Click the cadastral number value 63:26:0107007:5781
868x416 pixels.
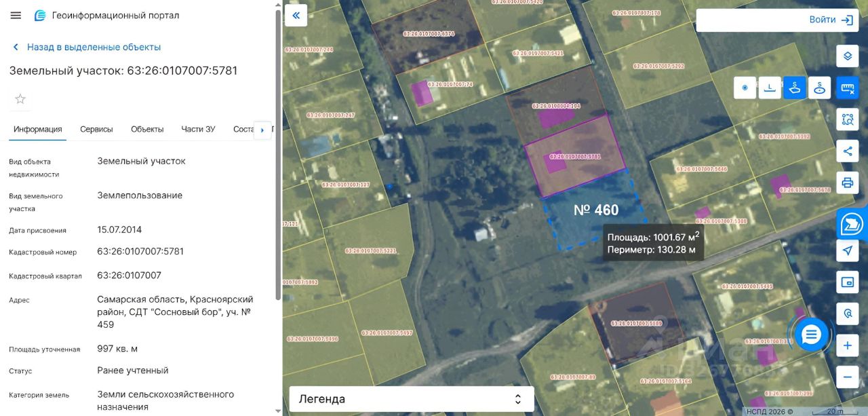point(140,251)
